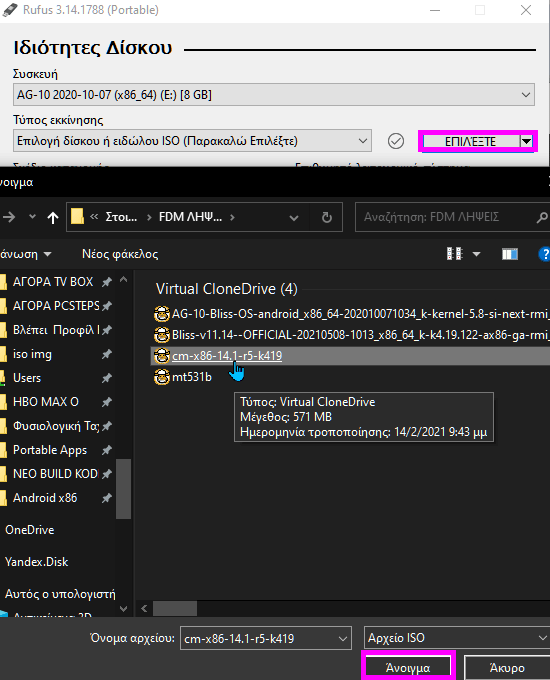The image size is (550, 680).
Task: Click sidebar scroll up arrow
Action: 124,280
